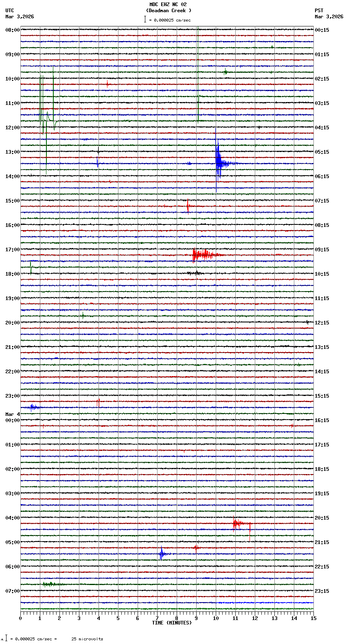Click the 'TIME (MINUTES)' axis label
This screenshot has width=346, height=644.
tap(172, 622)
